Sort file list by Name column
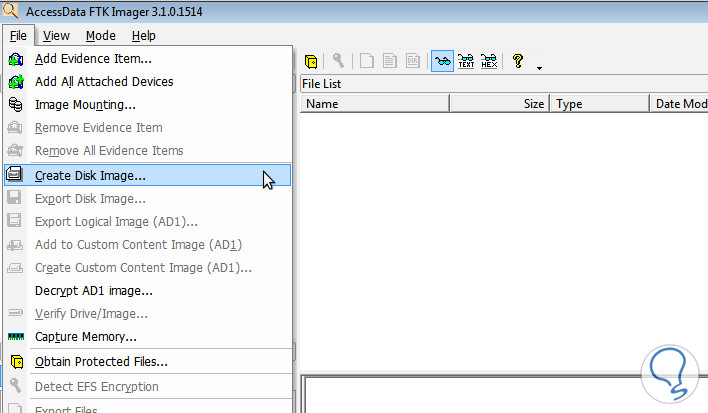708x413 pixels. tap(375, 104)
